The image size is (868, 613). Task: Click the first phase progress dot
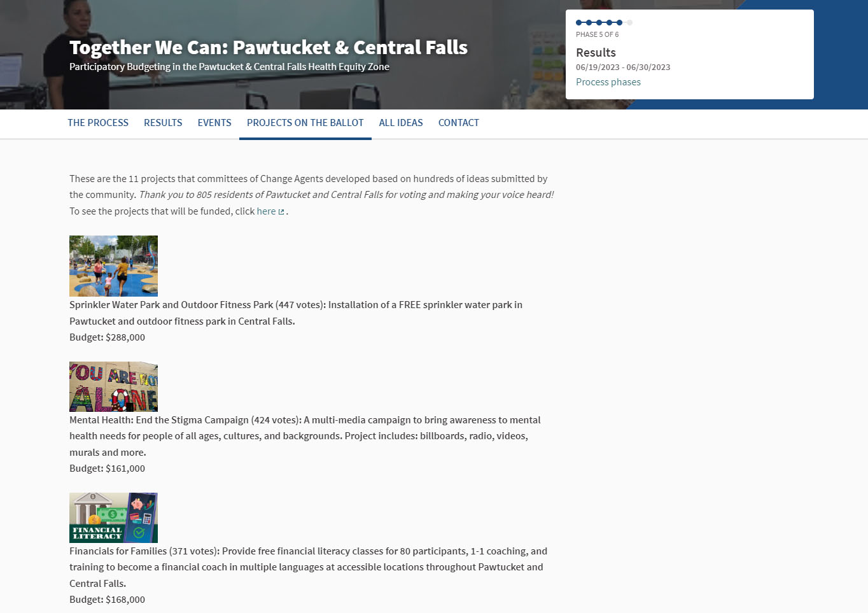coord(578,22)
